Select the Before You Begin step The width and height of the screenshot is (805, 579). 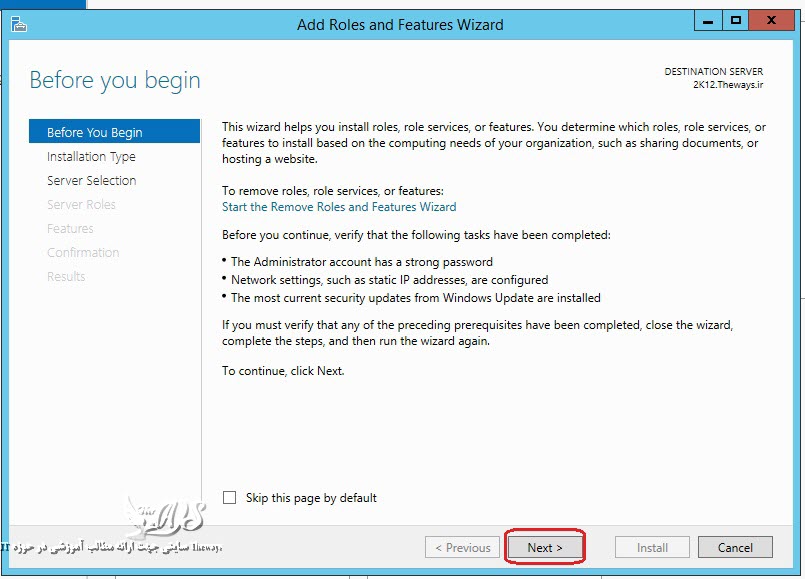[114, 132]
